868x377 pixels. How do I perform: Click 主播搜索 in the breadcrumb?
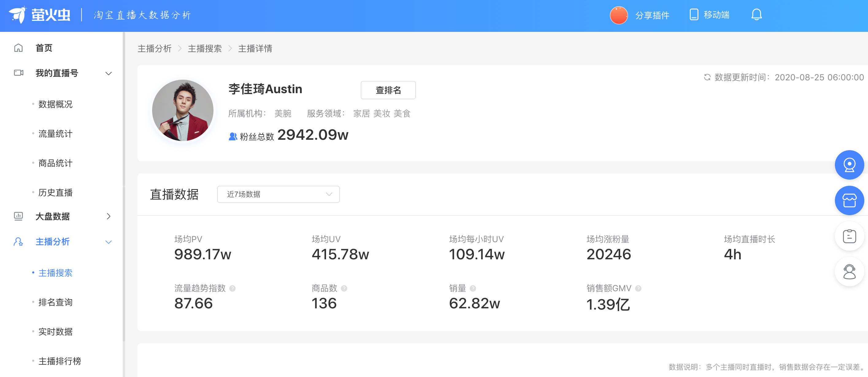(x=205, y=49)
